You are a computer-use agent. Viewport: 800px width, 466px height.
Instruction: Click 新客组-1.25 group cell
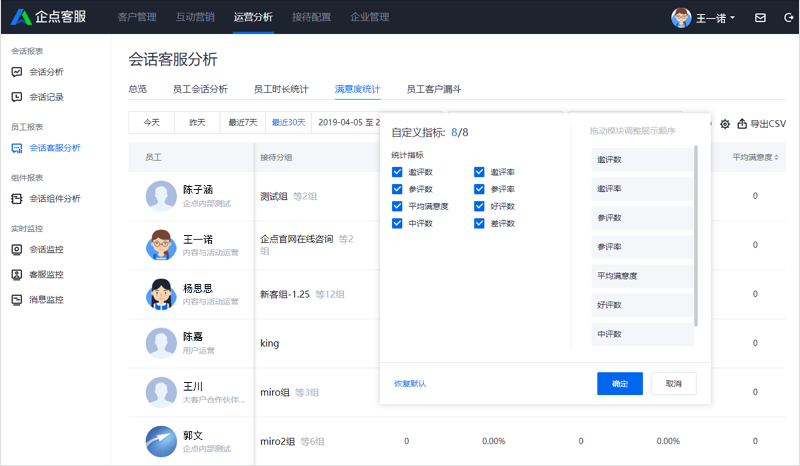285,295
